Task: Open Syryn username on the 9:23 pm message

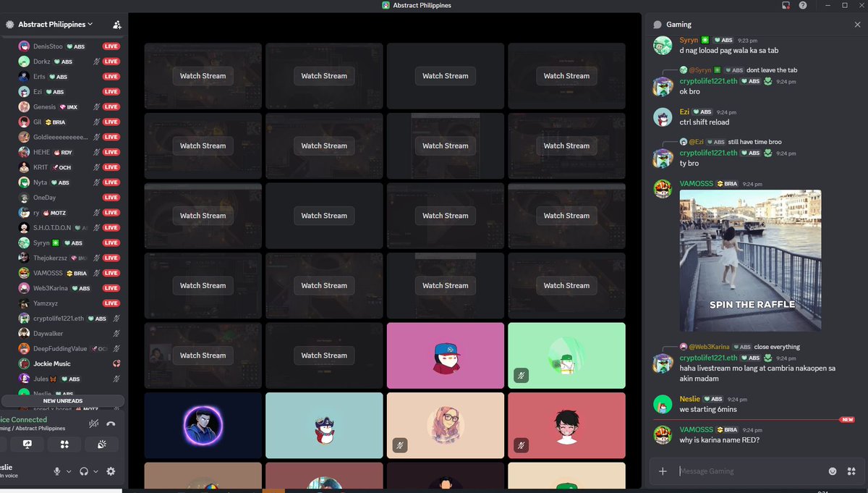Action: click(x=689, y=41)
